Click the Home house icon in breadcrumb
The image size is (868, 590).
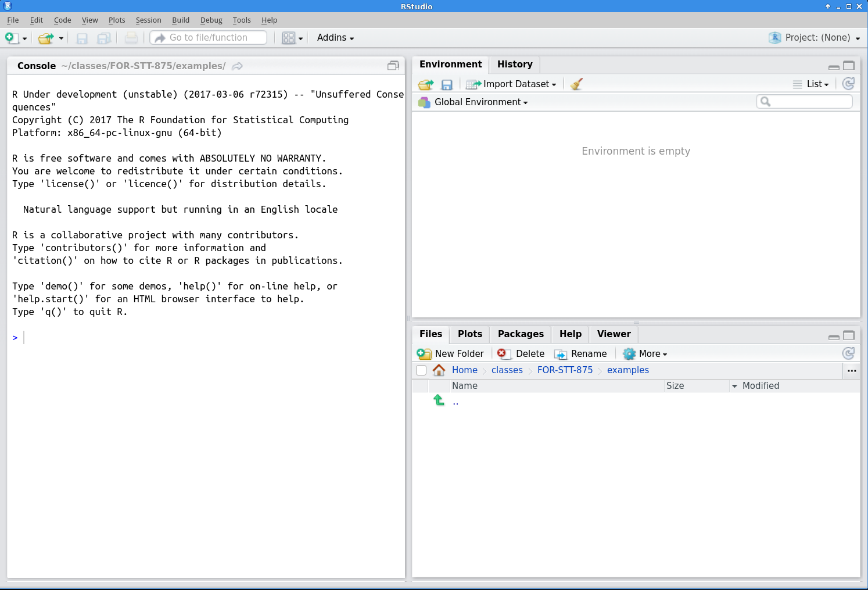[x=439, y=370]
